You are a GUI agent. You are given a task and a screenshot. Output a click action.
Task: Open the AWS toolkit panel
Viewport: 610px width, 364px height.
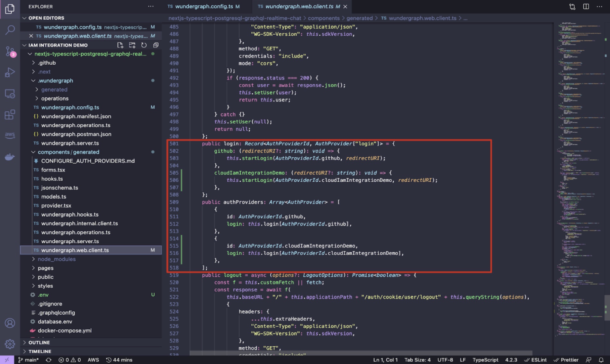click(x=10, y=135)
